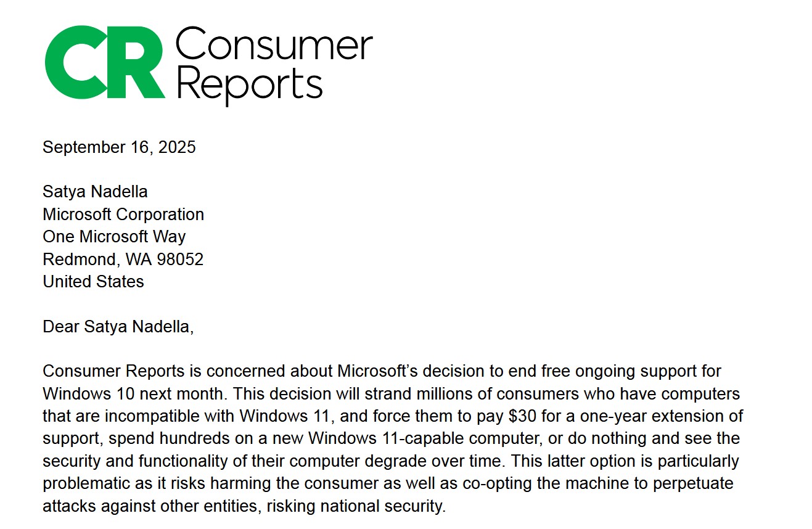Click the recipient name Satya Nadella
812x529 pixels.
coord(95,192)
